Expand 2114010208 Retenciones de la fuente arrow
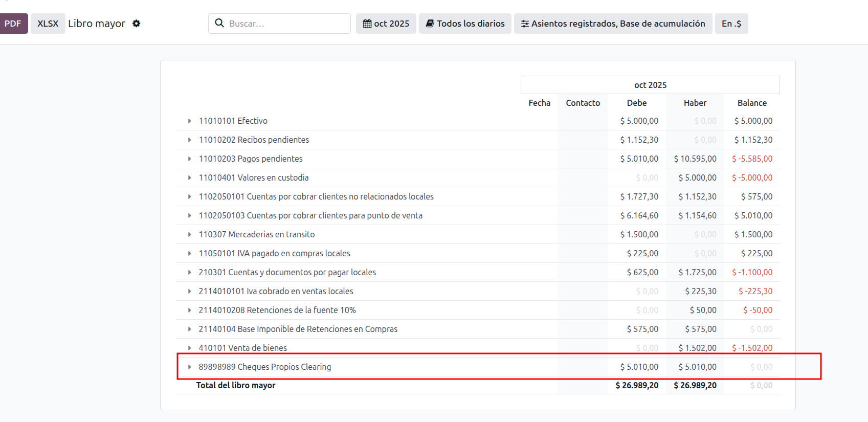The height and width of the screenshot is (422, 868). [189, 310]
